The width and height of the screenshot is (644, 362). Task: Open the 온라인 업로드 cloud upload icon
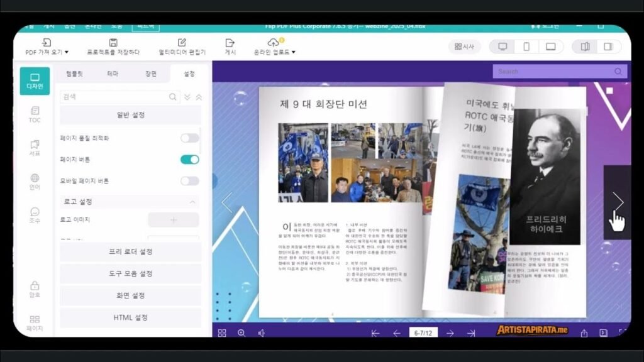[273, 44]
